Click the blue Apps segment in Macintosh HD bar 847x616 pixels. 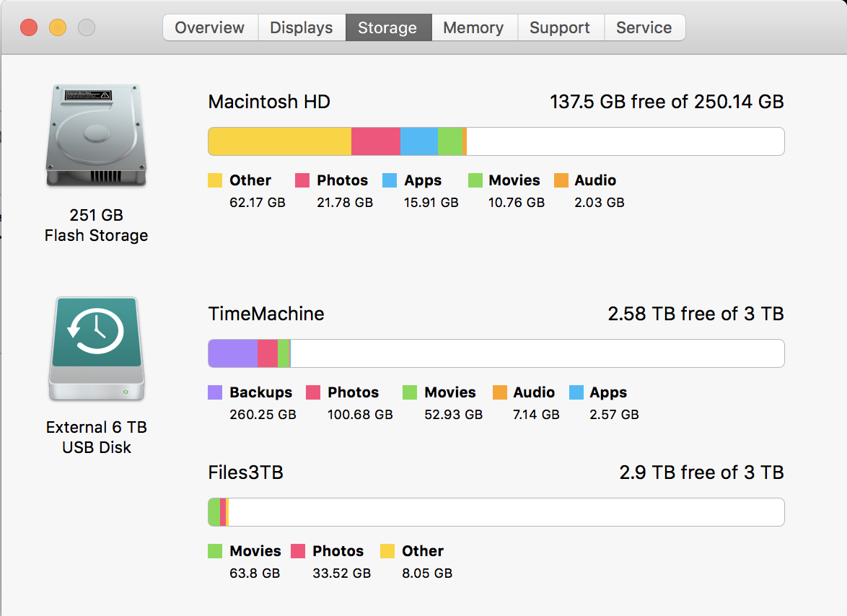click(419, 141)
